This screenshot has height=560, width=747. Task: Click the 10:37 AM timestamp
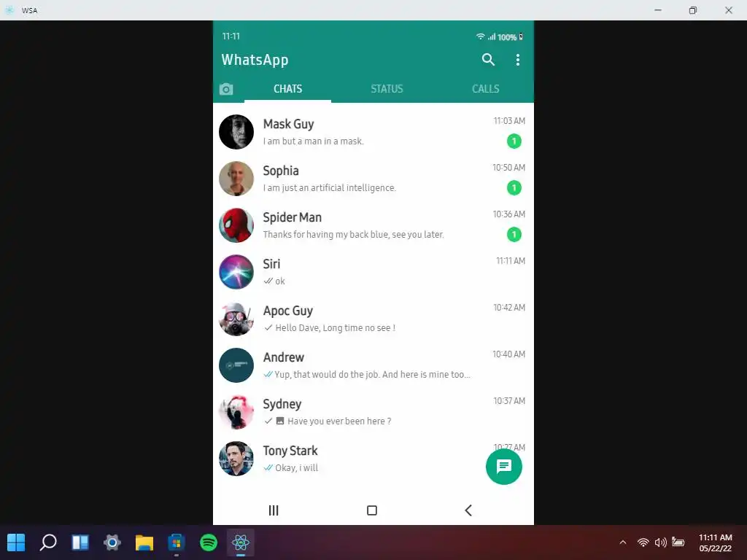click(x=509, y=401)
